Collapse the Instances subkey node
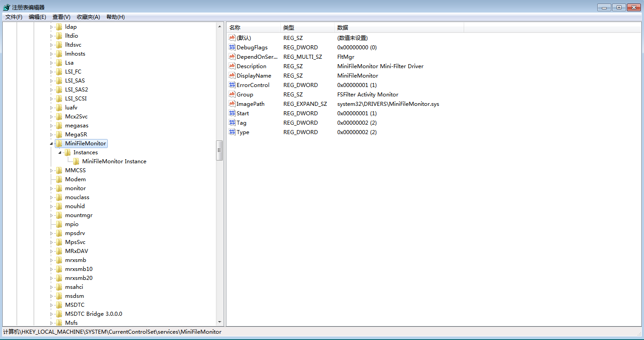Viewport: 644px width, 340px height. tap(60, 153)
